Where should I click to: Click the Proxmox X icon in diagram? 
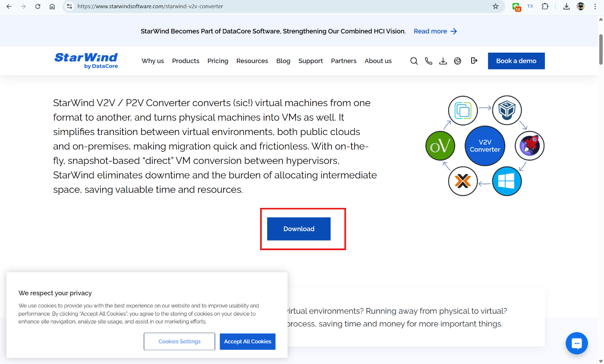pyautogui.click(x=463, y=181)
